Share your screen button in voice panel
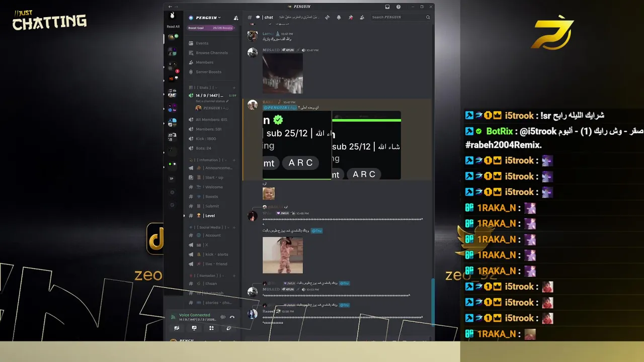 (x=194, y=328)
